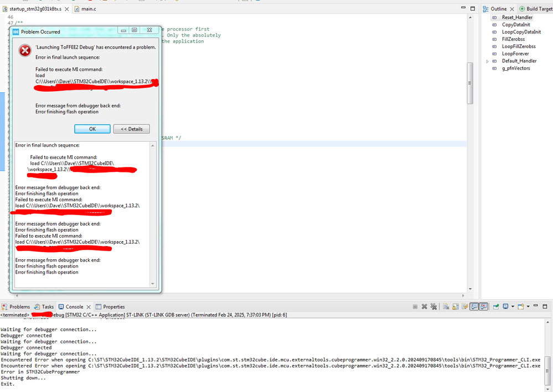Switch to the Tasks tab

[44, 307]
